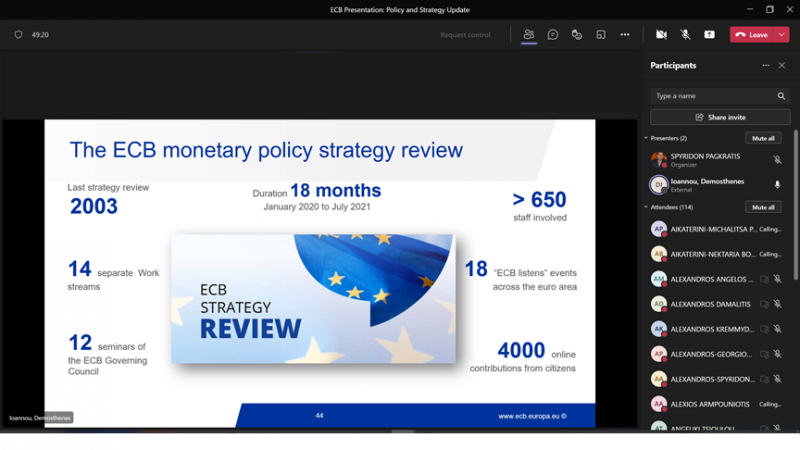Click ALEXANDROS-GEORGIO... camera-off icon

(x=764, y=354)
